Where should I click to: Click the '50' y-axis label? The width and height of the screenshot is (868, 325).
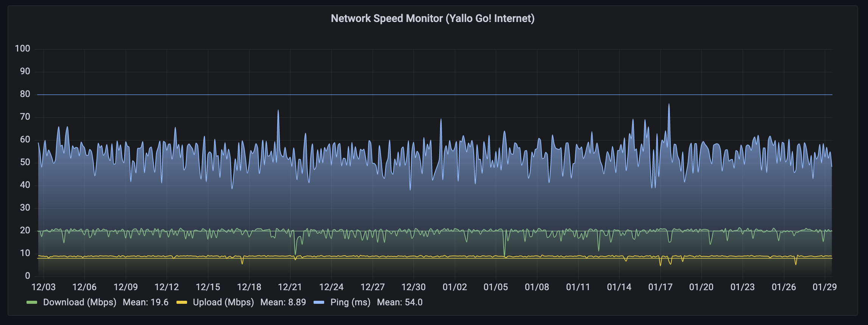[25, 162]
